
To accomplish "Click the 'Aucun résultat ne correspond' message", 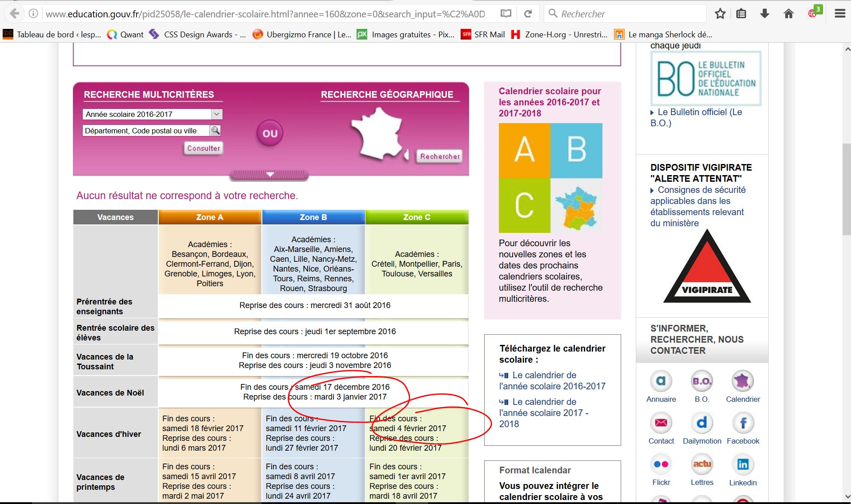I will (x=187, y=196).
